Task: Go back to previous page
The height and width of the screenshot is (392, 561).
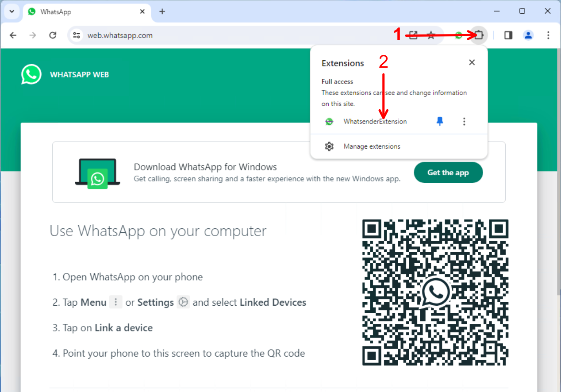Action: pyautogui.click(x=13, y=35)
